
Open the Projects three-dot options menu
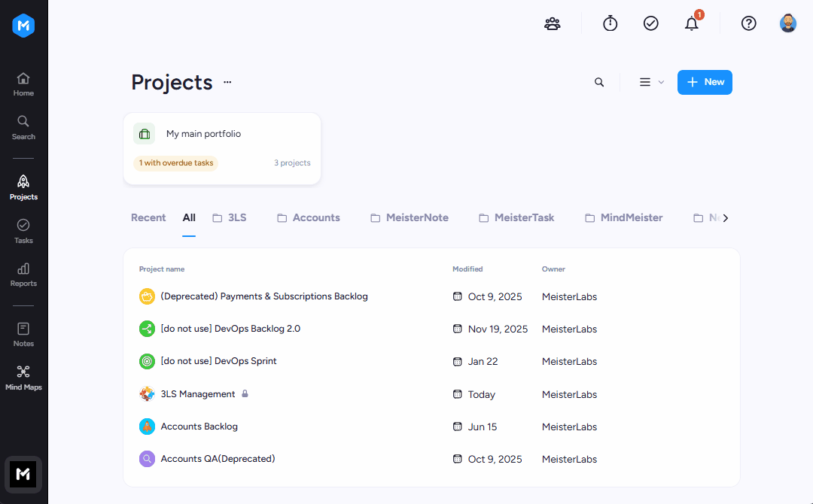tap(227, 82)
